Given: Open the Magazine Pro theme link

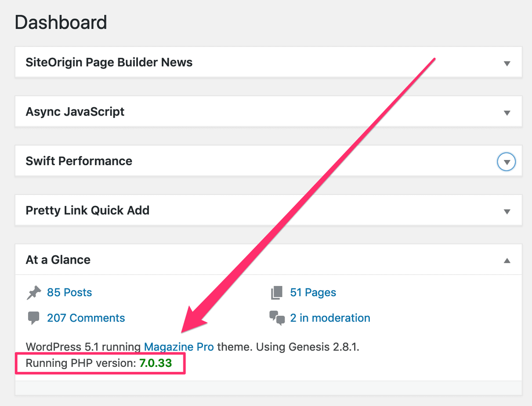Looking at the screenshot, I should tap(179, 347).
